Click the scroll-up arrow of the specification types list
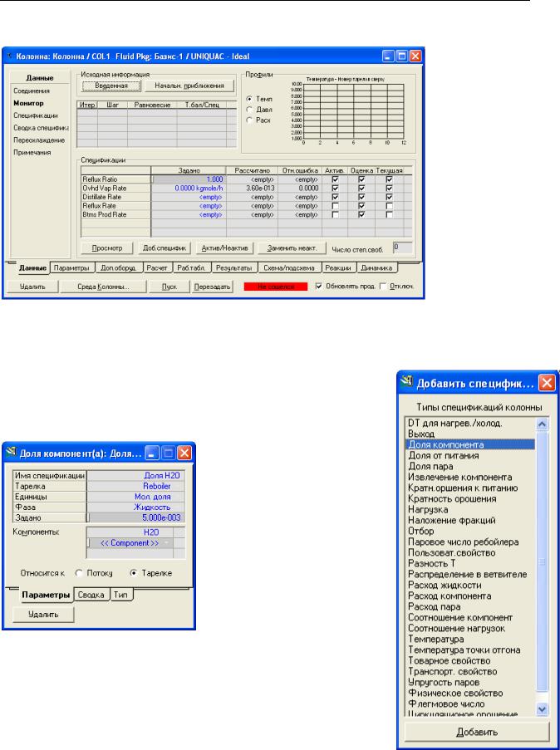This screenshot has height=750, width=560. pos(542,424)
